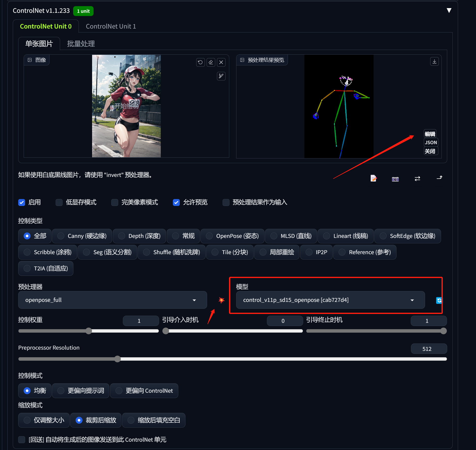Enable 完美像素模式 checkbox
The height and width of the screenshot is (450, 476).
(x=115, y=202)
